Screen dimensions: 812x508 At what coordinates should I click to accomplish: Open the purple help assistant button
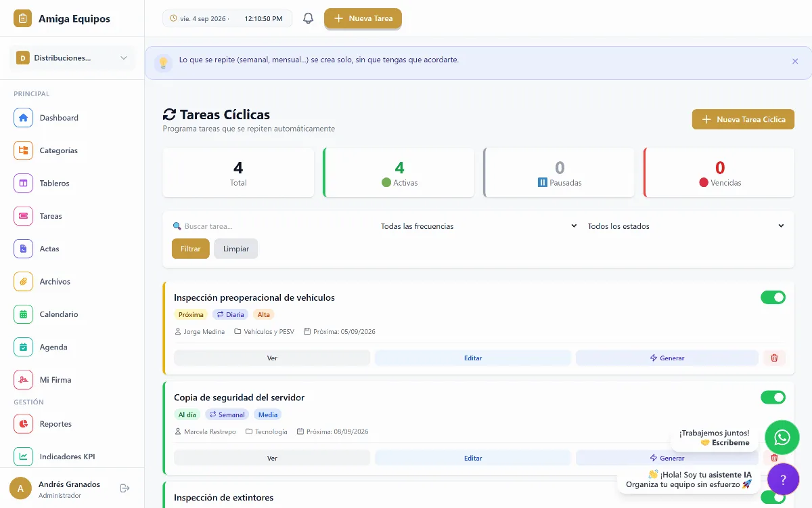784,480
